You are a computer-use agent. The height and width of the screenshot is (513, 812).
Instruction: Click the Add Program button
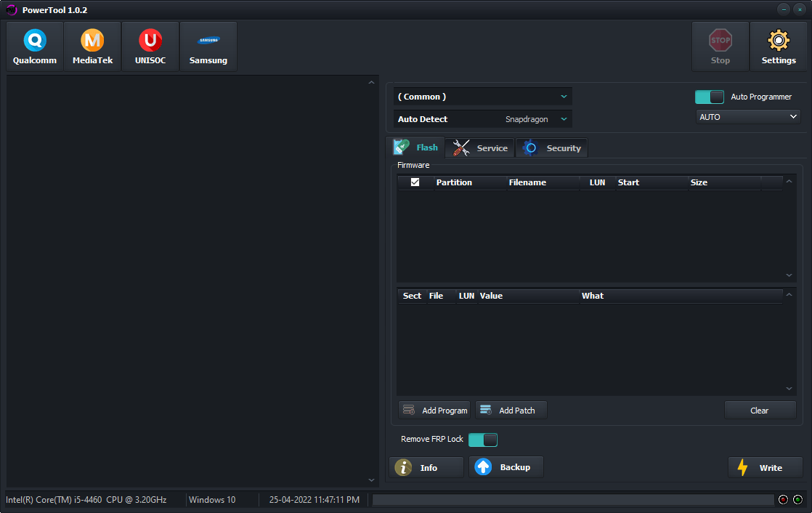pos(434,410)
